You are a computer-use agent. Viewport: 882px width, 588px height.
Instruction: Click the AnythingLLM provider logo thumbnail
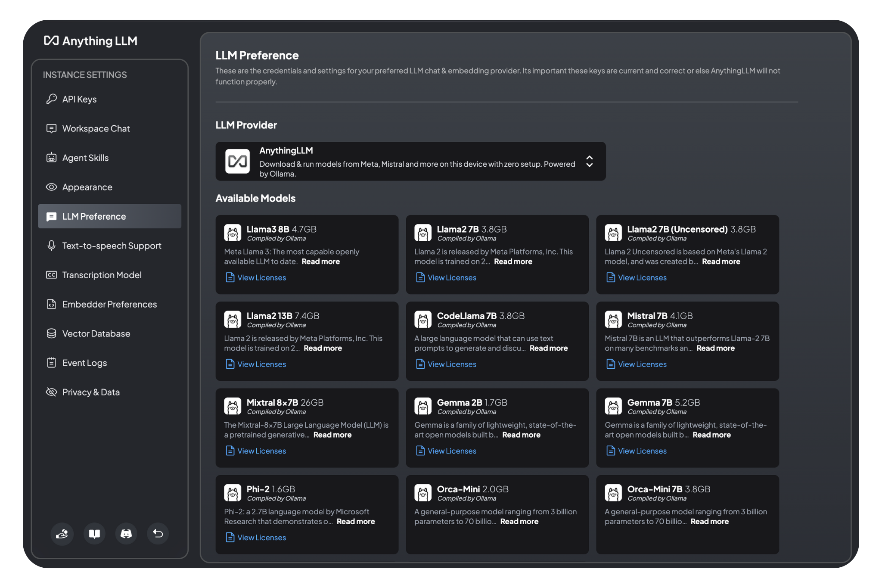tap(238, 161)
